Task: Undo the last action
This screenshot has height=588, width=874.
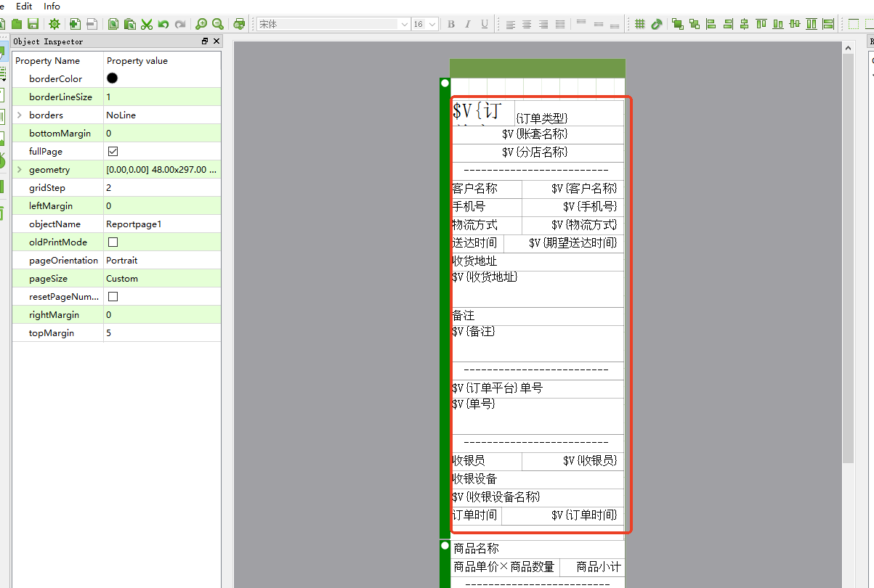Action: point(163,24)
